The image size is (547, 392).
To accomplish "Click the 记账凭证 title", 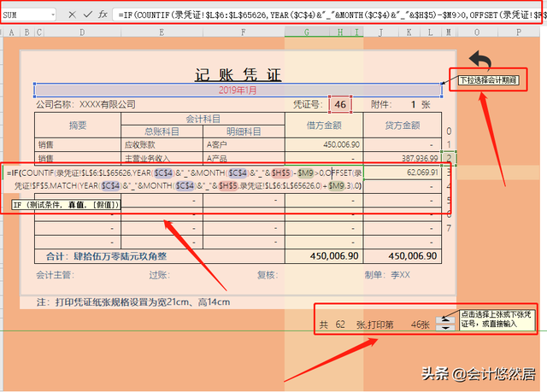I will [238, 74].
